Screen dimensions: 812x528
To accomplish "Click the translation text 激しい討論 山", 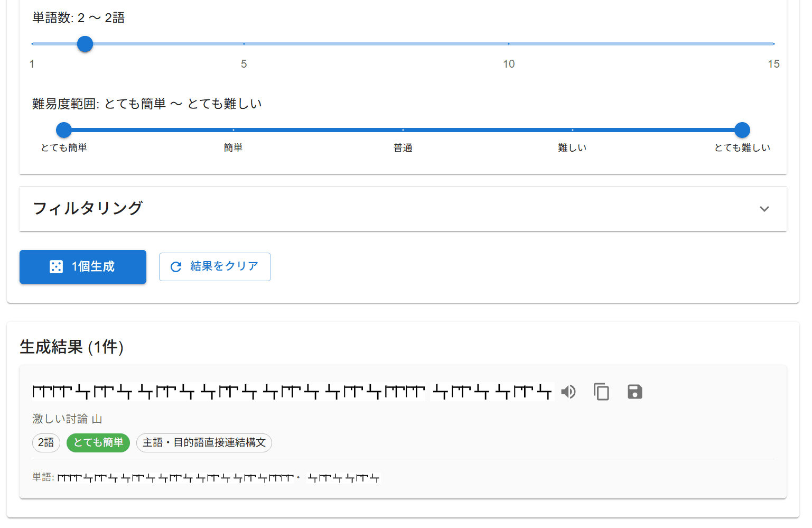I will (x=67, y=419).
